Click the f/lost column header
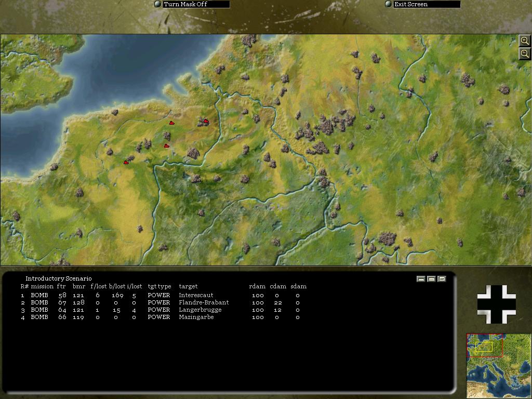 (x=98, y=286)
